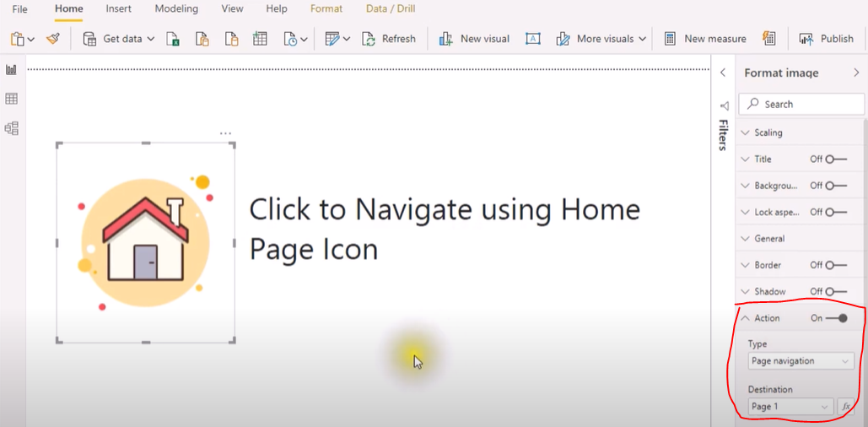Turn off the Action toggle

(837, 318)
